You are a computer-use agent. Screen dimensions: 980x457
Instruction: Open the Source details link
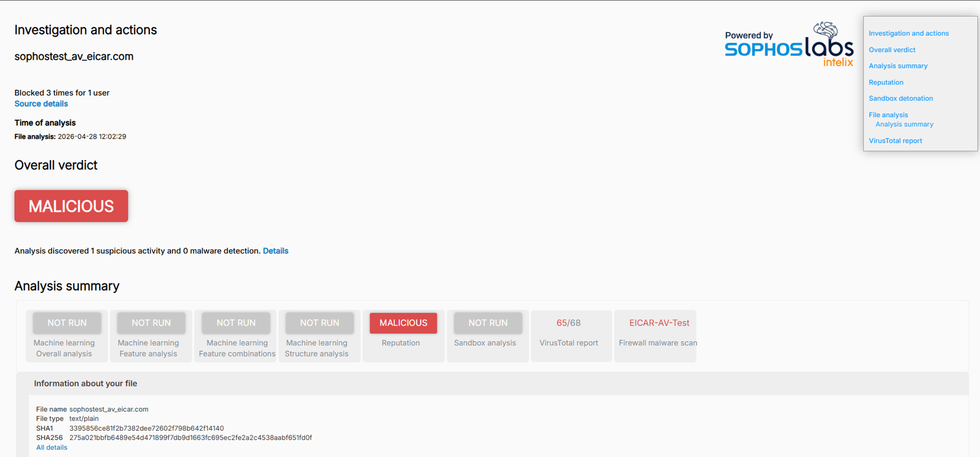coord(41,104)
